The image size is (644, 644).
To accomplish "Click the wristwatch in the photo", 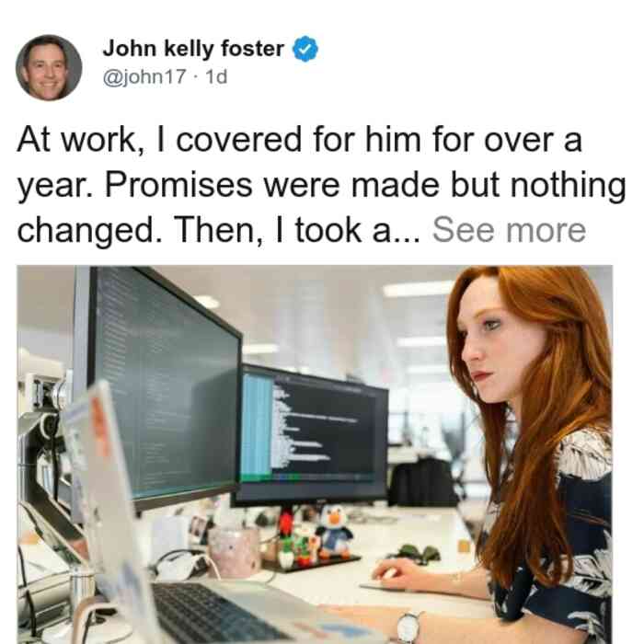I will point(408,627).
